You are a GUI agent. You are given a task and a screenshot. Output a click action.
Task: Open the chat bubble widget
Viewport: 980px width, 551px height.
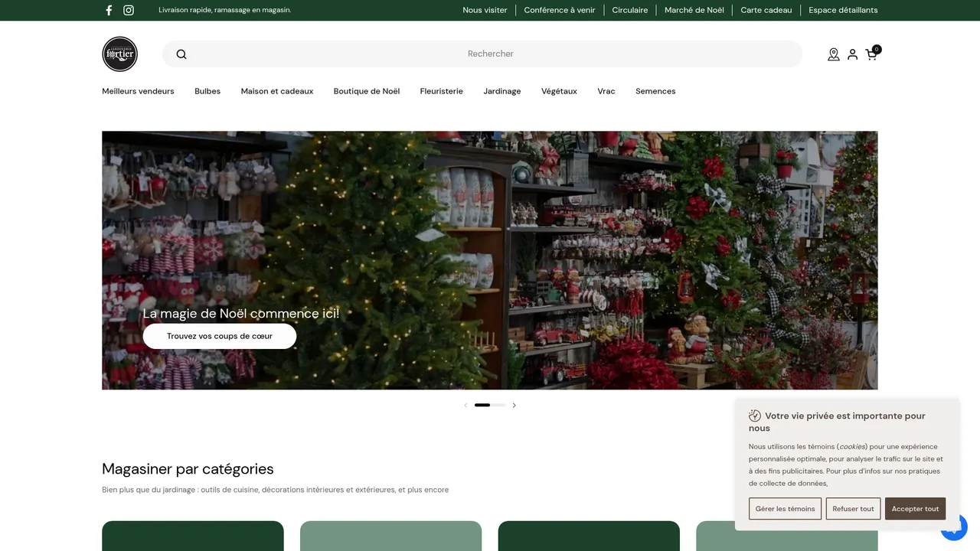click(x=955, y=527)
